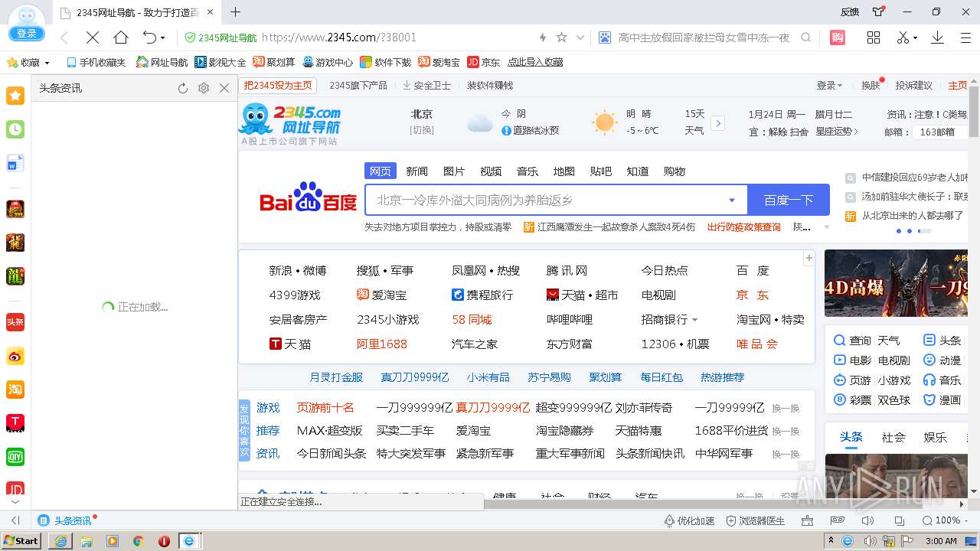Click the 优化加速 rocket icon in status bar

688,520
